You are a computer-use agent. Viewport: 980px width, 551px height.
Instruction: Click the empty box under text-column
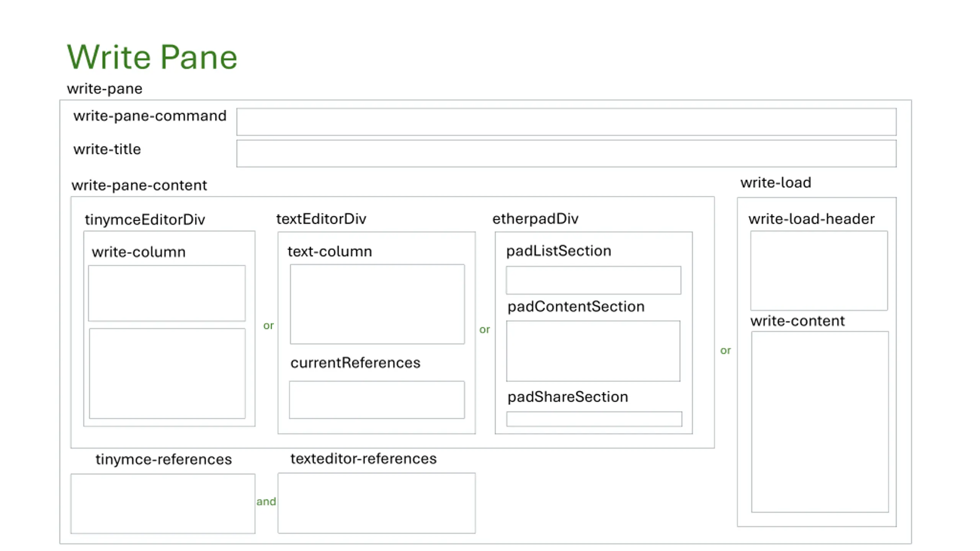pos(377,304)
